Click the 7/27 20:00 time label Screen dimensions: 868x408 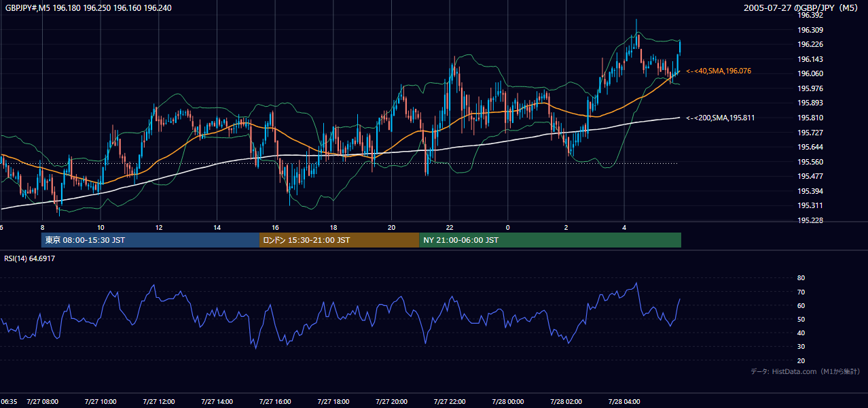391,401
